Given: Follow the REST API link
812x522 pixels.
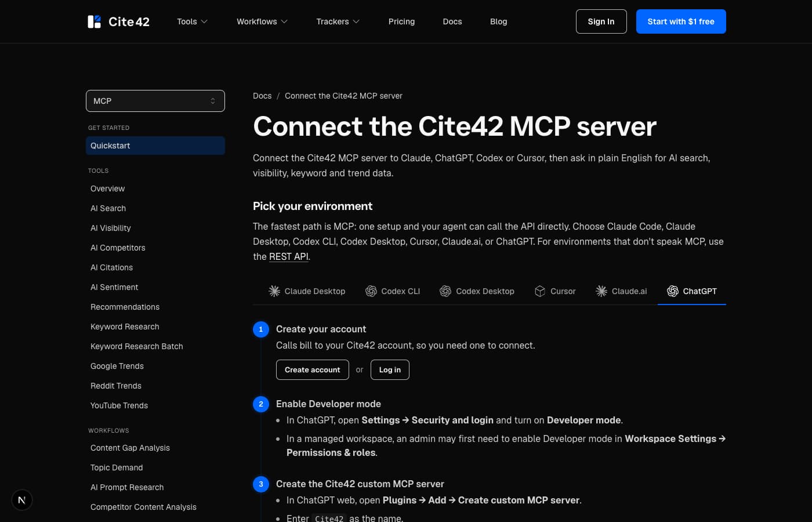Looking at the screenshot, I should (x=289, y=256).
